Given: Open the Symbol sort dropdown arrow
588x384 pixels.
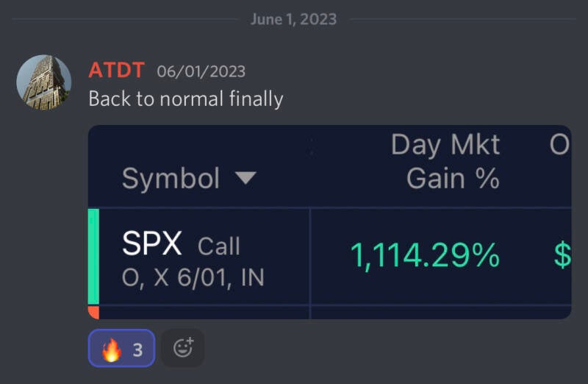Looking at the screenshot, I should point(244,178).
